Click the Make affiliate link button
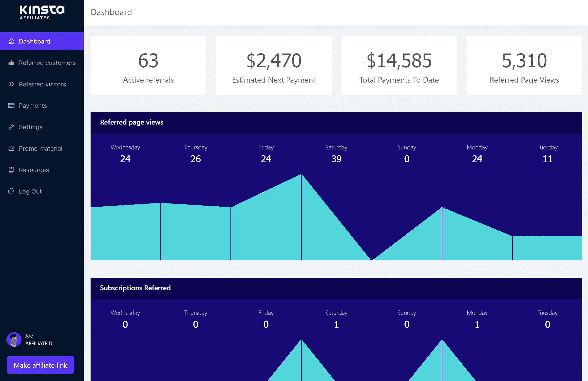This screenshot has height=381, width=588. pos(40,365)
